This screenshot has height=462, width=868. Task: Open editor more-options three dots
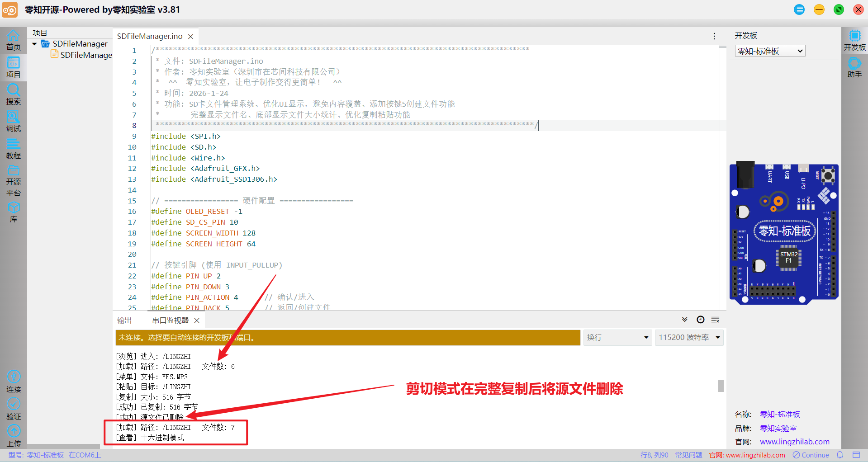coord(714,36)
